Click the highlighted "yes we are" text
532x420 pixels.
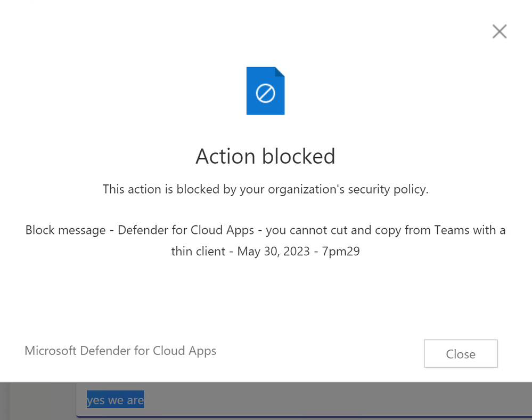coord(115,400)
